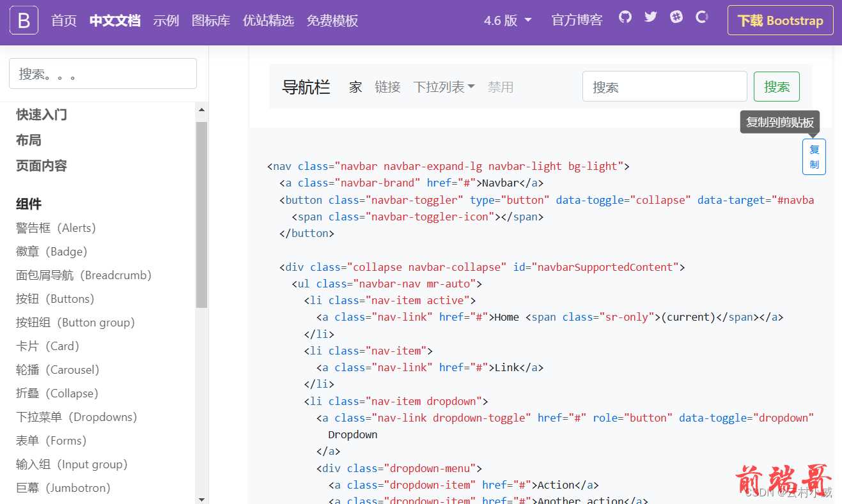Click the sidebar vertical scrollbar thumb
The height and width of the screenshot is (504, 842).
(201, 215)
